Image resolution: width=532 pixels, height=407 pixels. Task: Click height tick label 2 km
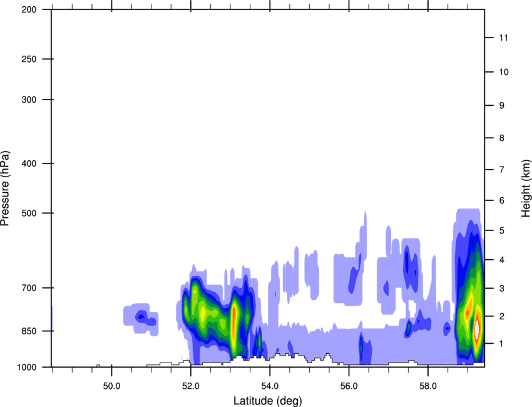pos(502,316)
